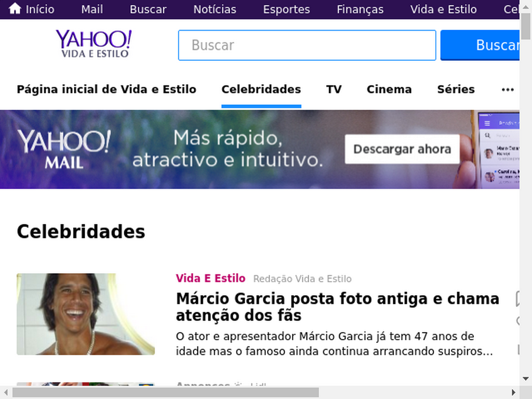This screenshot has width=532, height=399.
Task: Click the Redação Vida e Estilo byline
Action: click(302, 278)
